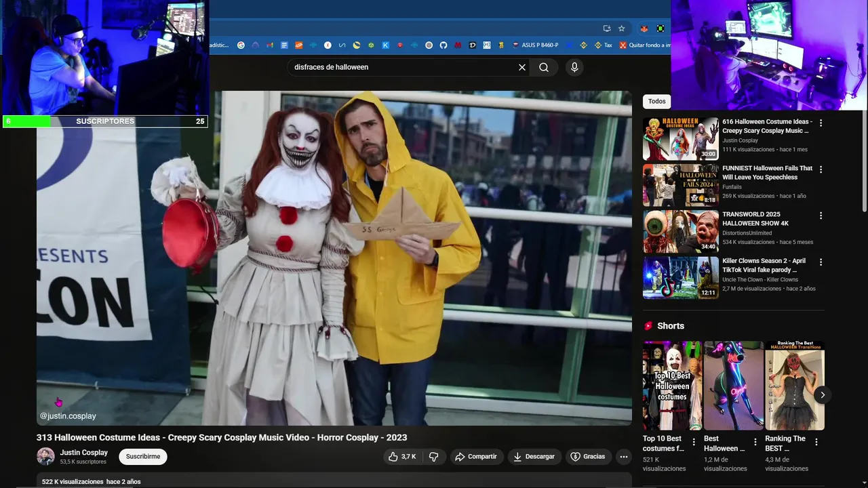Click the install app icon in the address bar

click(607, 28)
